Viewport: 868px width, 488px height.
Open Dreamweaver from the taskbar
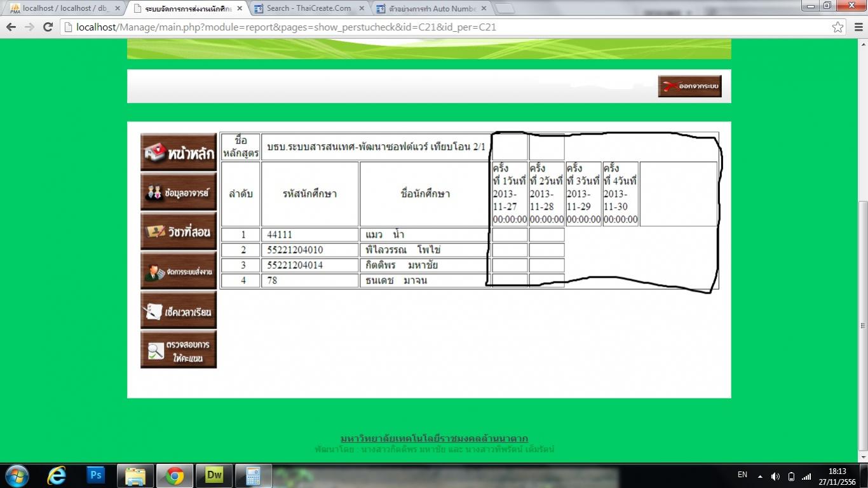click(214, 475)
